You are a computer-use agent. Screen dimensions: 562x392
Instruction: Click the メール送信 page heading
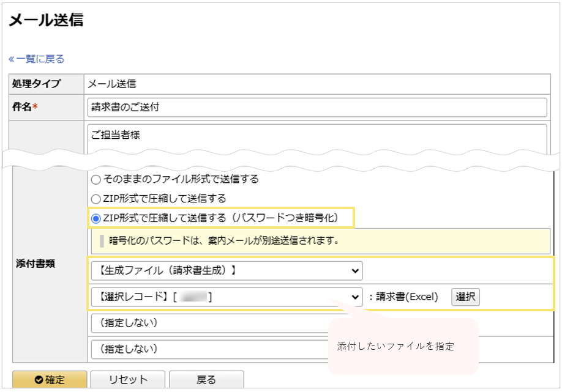click(x=46, y=20)
